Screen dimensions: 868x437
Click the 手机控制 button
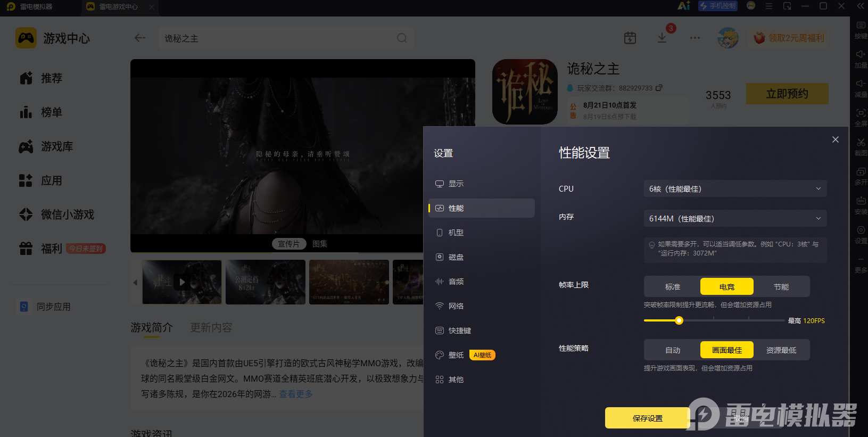tap(718, 6)
